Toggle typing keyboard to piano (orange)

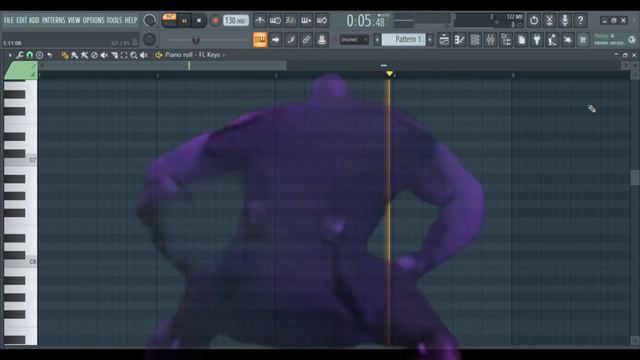260,40
